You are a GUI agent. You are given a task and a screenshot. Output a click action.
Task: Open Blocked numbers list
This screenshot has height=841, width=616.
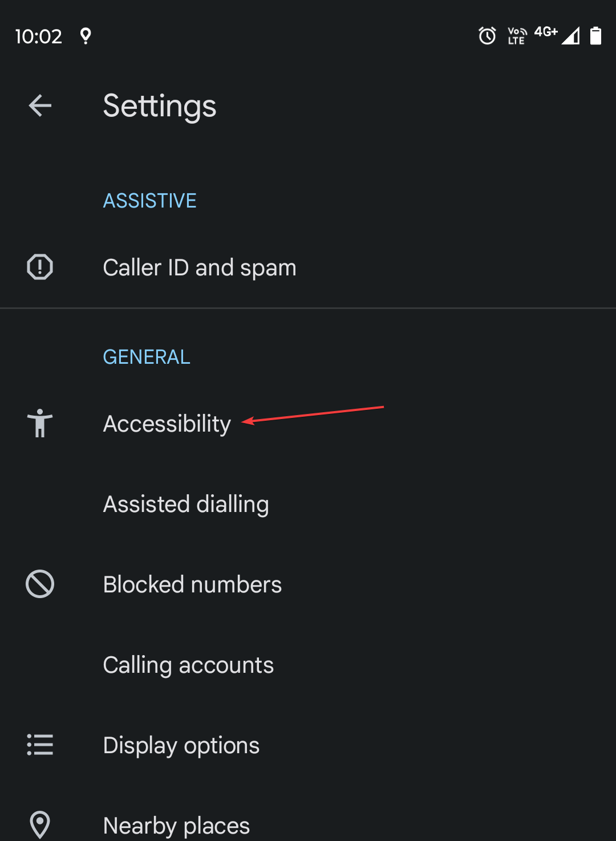[x=192, y=585]
